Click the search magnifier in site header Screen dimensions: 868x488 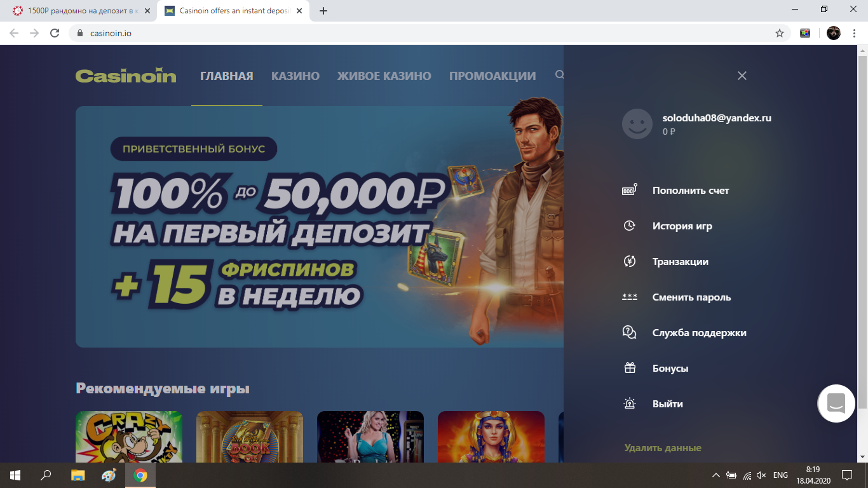coord(559,75)
